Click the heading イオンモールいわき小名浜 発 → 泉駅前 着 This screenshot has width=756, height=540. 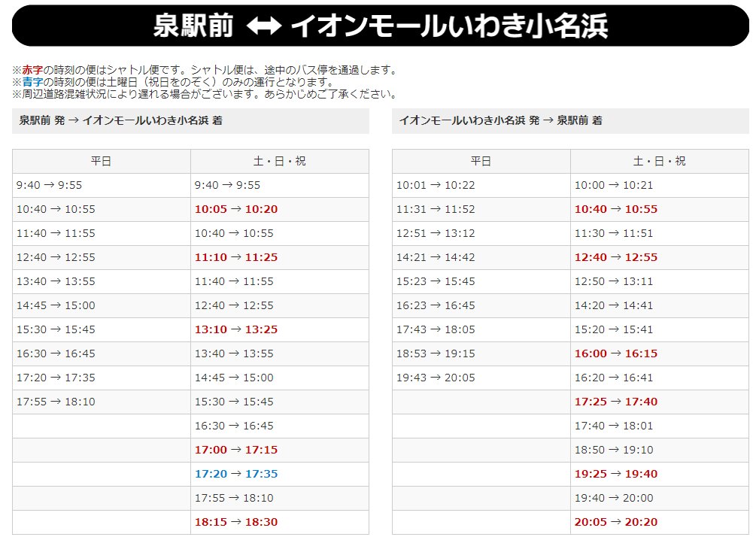point(500,120)
